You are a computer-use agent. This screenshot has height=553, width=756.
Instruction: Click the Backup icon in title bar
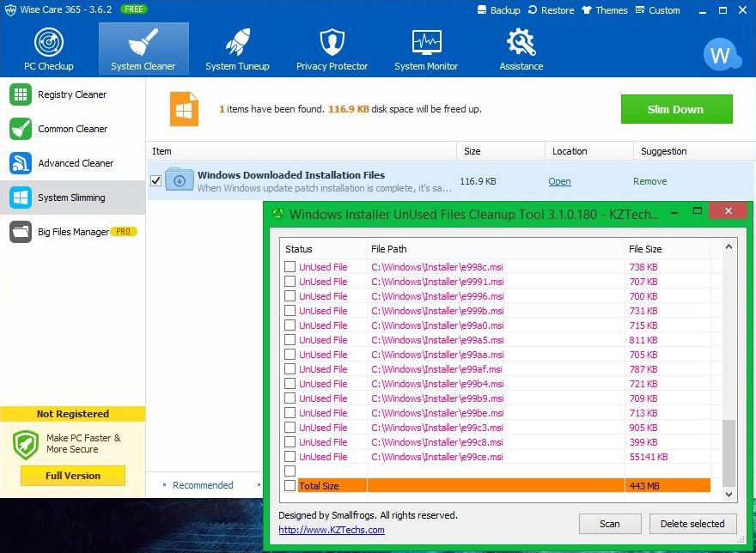point(482,10)
